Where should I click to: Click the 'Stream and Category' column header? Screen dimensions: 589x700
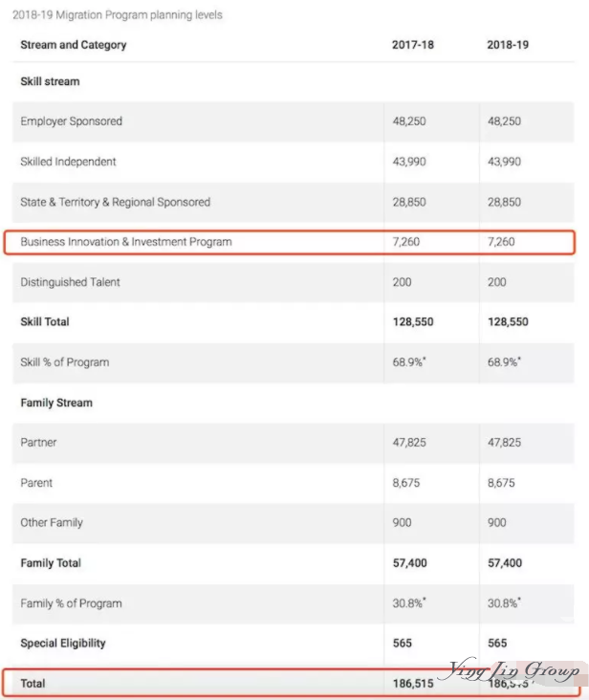[x=74, y=45]
